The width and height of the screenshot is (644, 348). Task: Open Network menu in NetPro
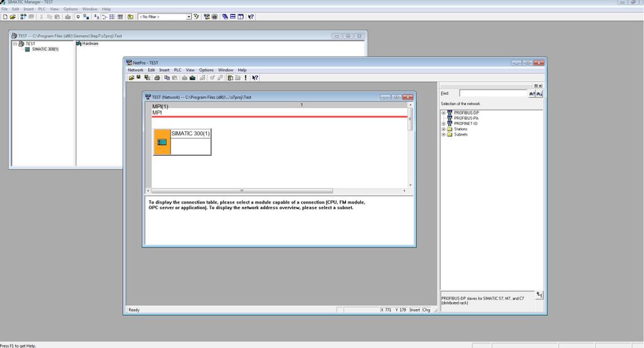coord(135,70)
